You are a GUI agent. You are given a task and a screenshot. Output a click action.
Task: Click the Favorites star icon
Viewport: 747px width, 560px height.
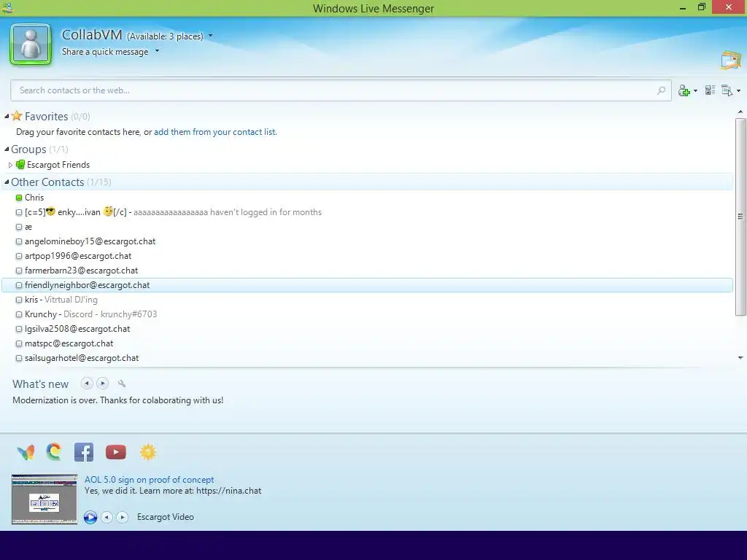pos(17,116)
